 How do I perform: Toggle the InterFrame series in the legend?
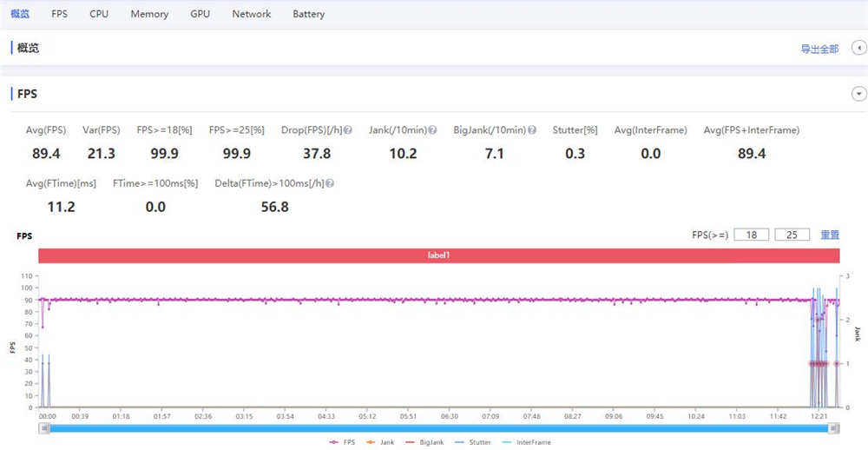click(x=526, y=442)
